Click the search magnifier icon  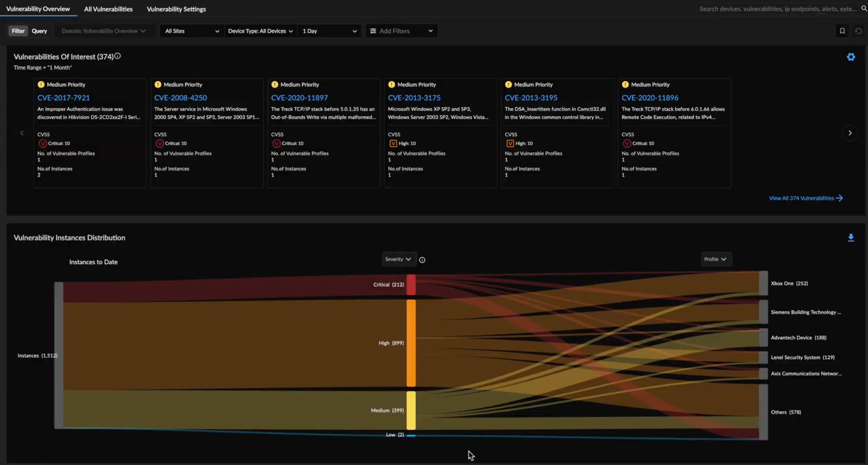pos(864,9)
